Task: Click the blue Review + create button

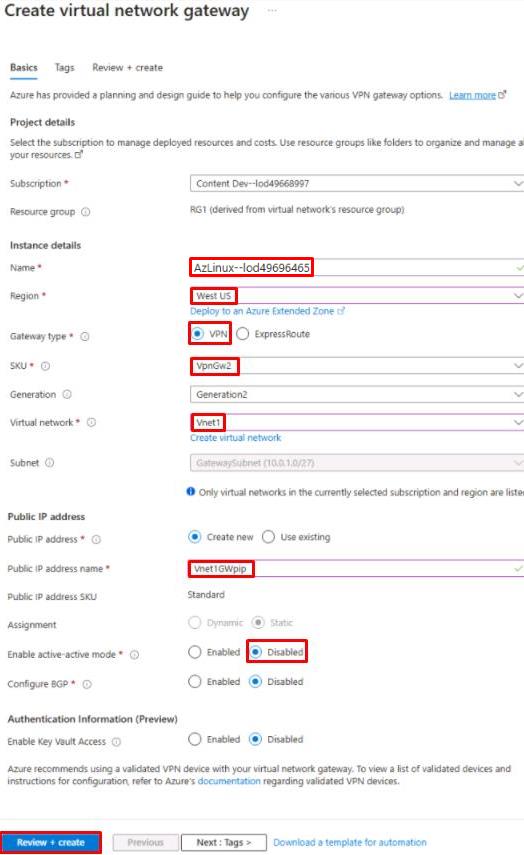Action: 51,842
